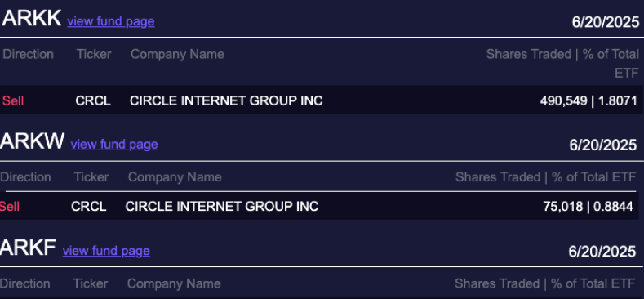Viewport: 644px width, 299px height.
Task: Click the ARKF fund heading
Action: [x=28, y=248]
